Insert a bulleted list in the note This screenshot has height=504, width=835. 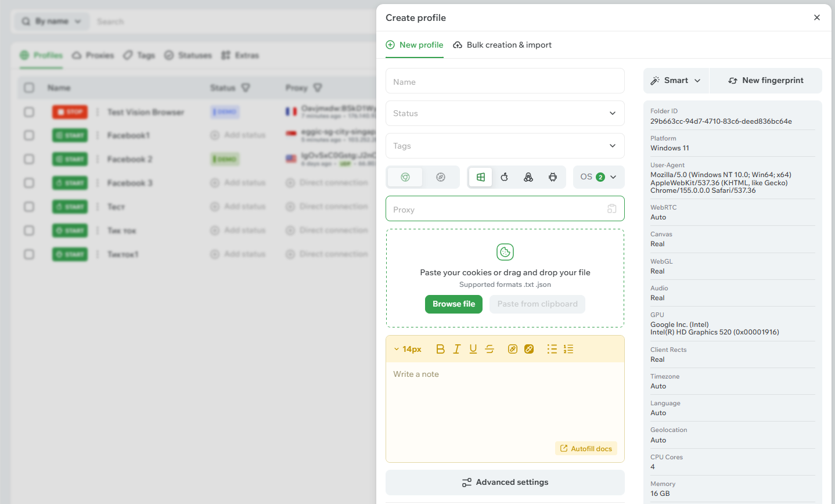[x=552, y=349]
